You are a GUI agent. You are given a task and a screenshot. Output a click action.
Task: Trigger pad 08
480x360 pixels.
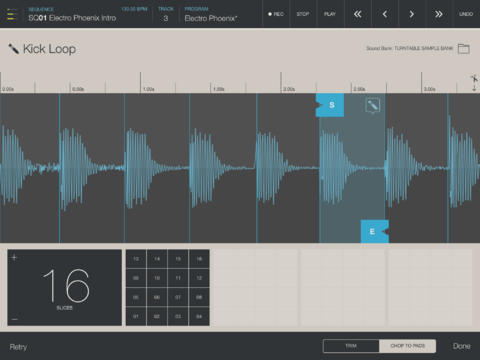pos(199,297)
